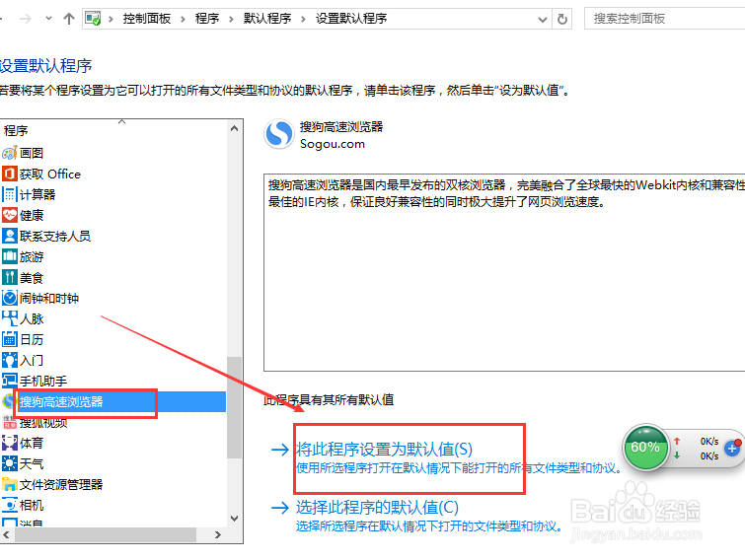The height and width of the screenshot is (560, 745).
Task: Click the weather (天气) sun icon
Action: click(10, 463)
